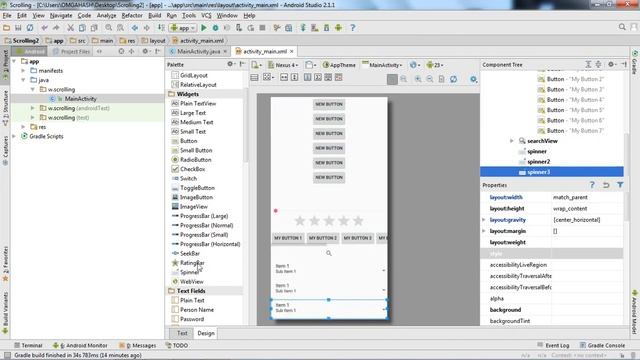Viewport: 640px width, 360px height.
Task: Run the app with green play icon
Action: point(204,28)
